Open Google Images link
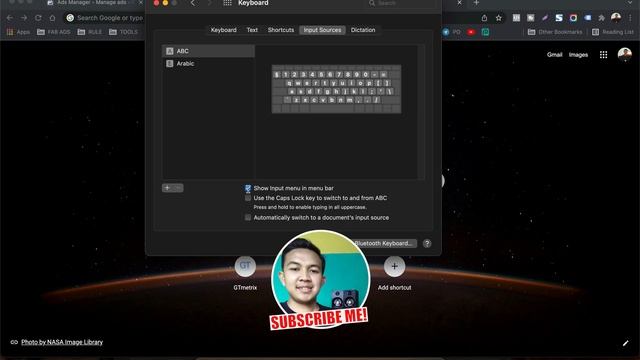This screenshot has width=640, height=360. (x=578, y=54)
